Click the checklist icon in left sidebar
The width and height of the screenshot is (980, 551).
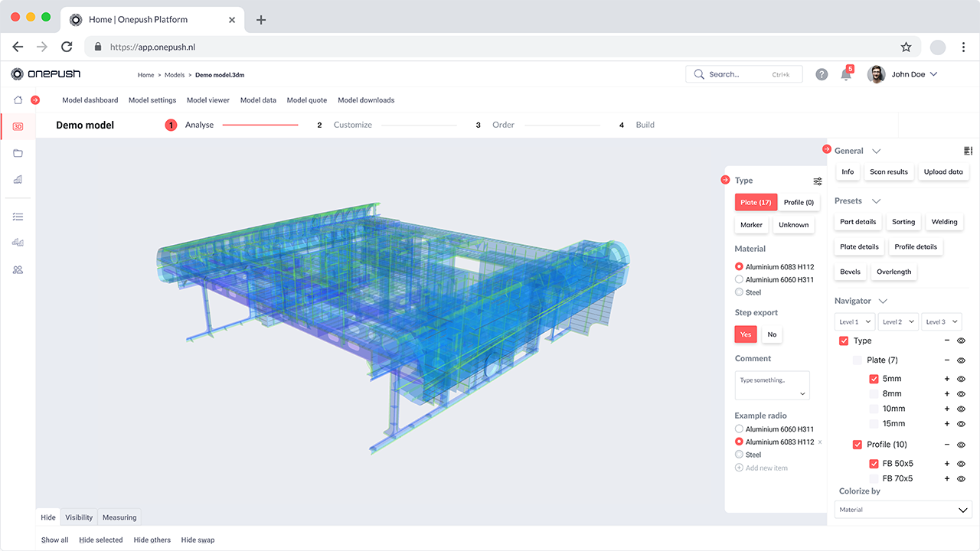click(18, 217)
